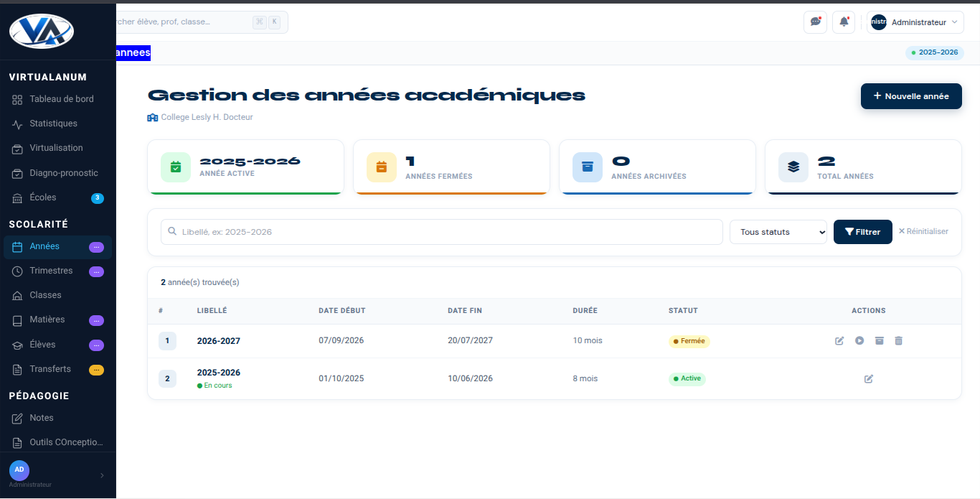Activate the 2026-2027 year with play icon
Viewport: 980px width, 499px height.
pos(859,340)
